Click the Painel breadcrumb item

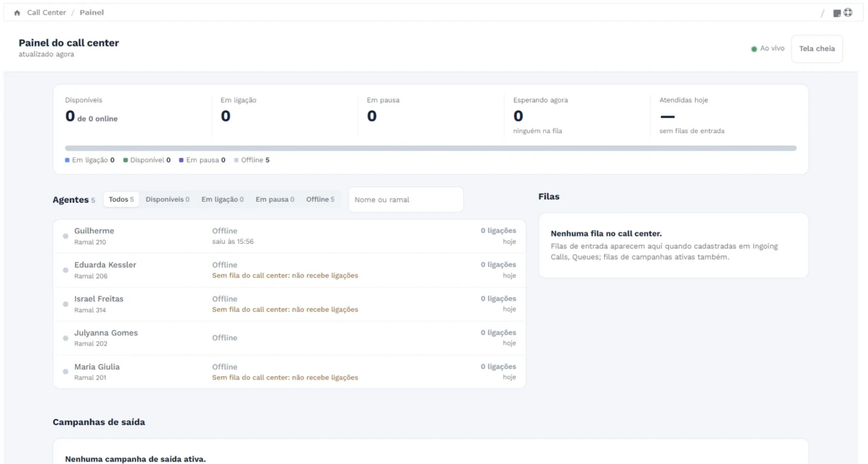pyautogui.click(x=92, y=13)
